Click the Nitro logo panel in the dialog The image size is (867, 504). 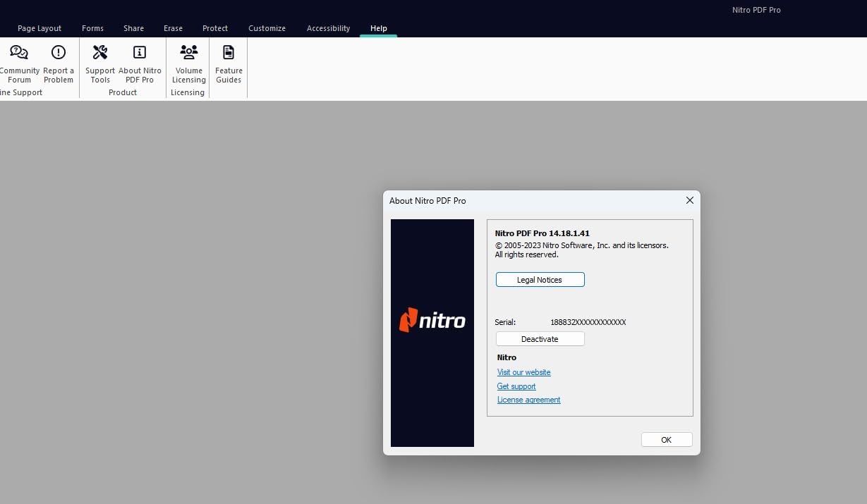point(432,333)
